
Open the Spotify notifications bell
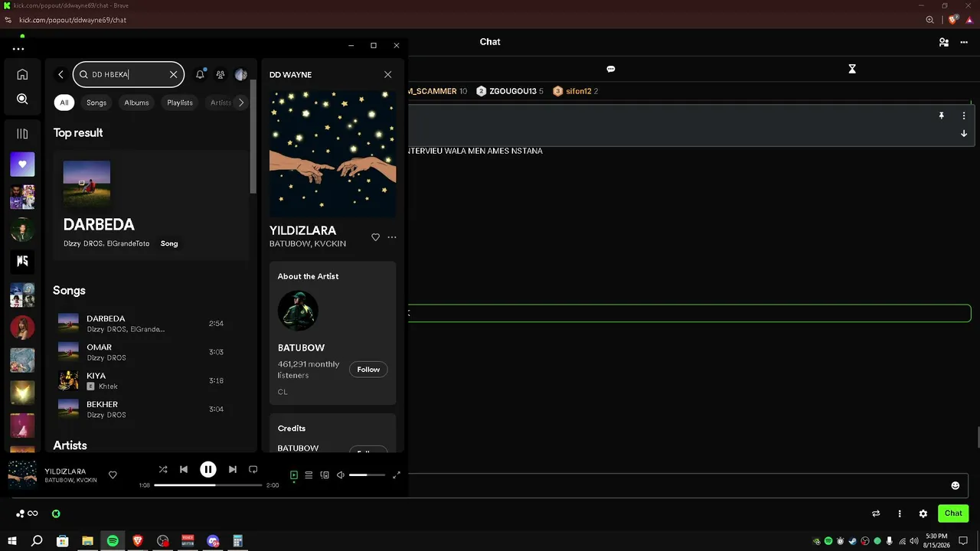[200, 74]
